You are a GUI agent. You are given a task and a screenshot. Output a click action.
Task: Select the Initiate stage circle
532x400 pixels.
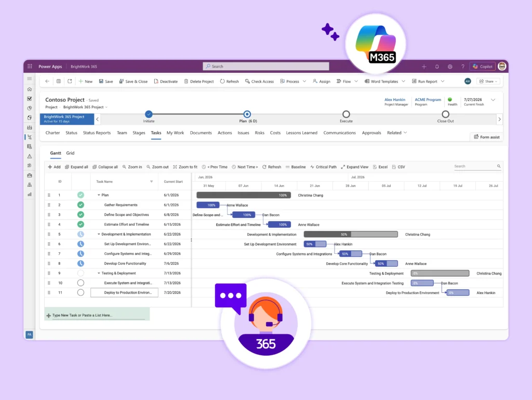pyautogui.click(x=149, y=114)
